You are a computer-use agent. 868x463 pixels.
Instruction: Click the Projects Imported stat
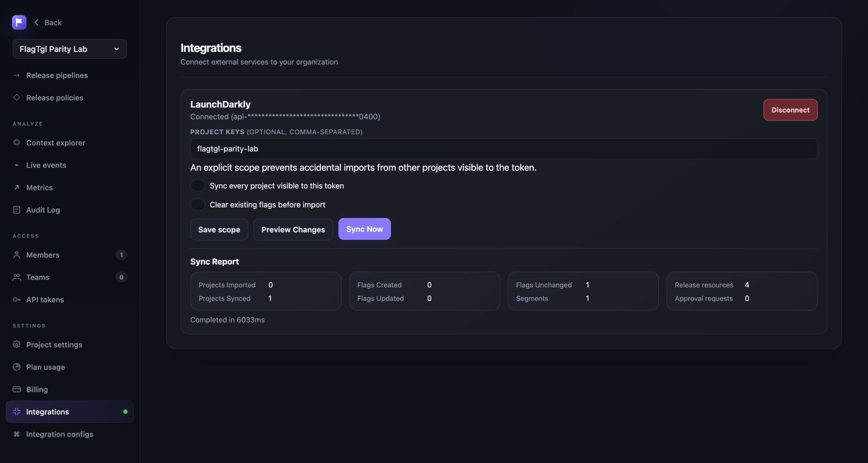pos(236,285)
